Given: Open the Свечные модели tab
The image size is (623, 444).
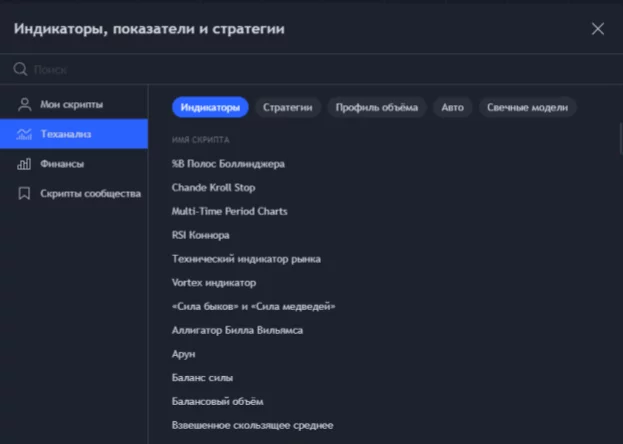Looking at the screenshot, I should (527, 107).
